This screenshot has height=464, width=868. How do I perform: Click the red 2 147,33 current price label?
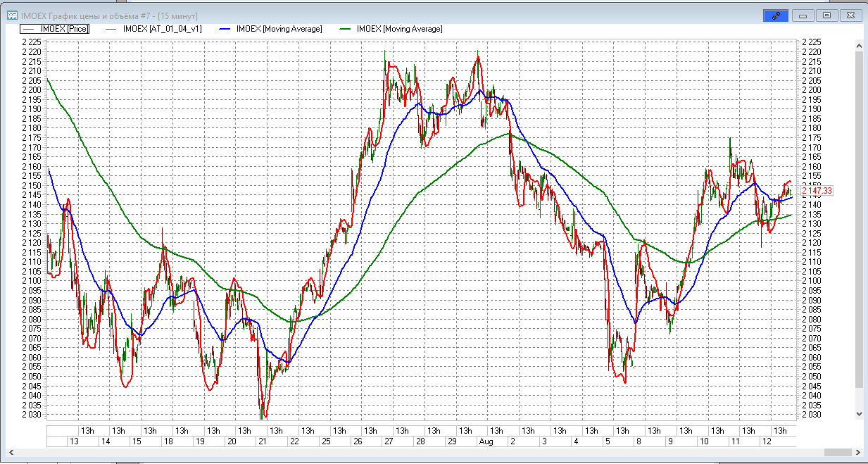(817, 191)
